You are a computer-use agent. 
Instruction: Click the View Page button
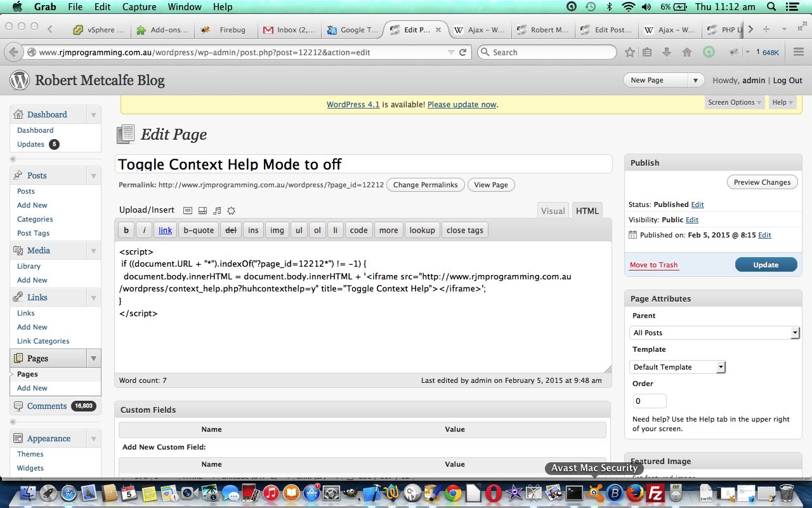pyautogui.click(x=491, y=185)
